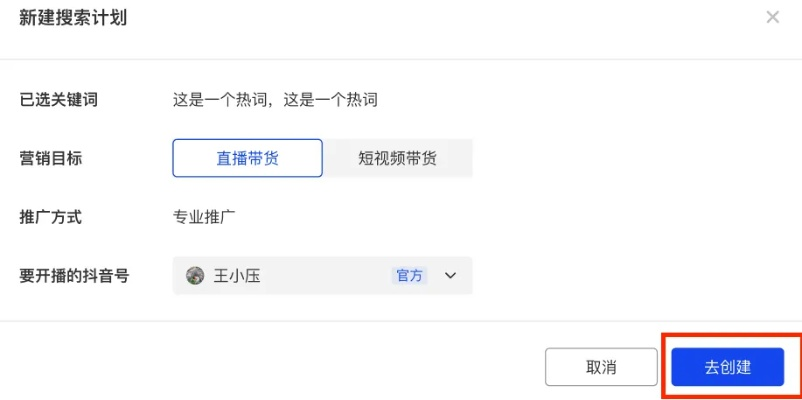Click the blank header area right of the title
The image size is (802, 400).
450,18
